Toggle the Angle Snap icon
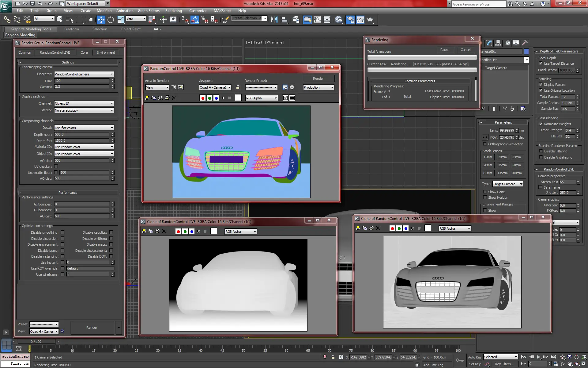The image size is (588, 368). coord(194,20)
